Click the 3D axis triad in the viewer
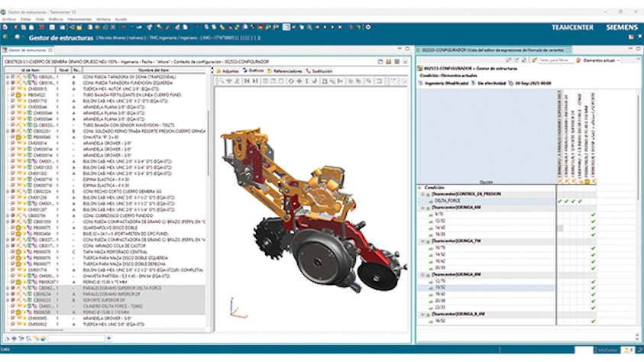 coord(237,309)
